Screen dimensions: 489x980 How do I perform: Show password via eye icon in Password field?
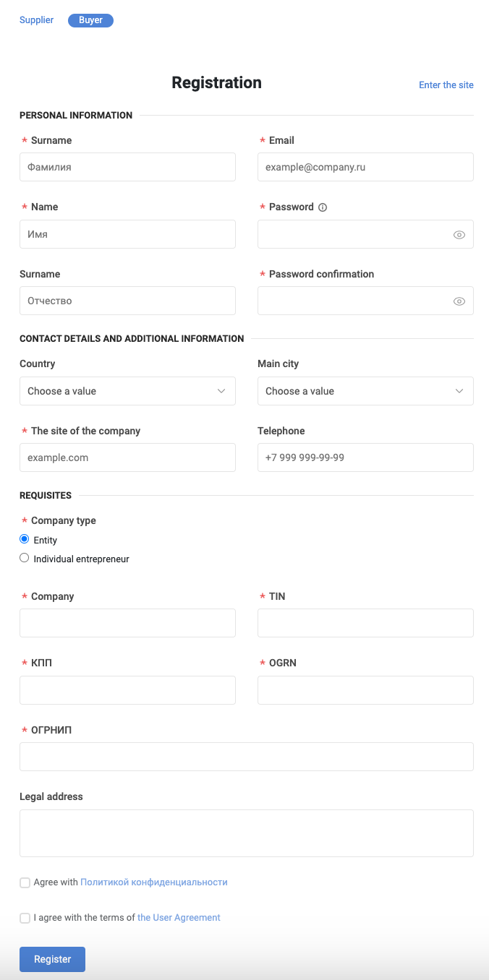[x=459, y=235]
